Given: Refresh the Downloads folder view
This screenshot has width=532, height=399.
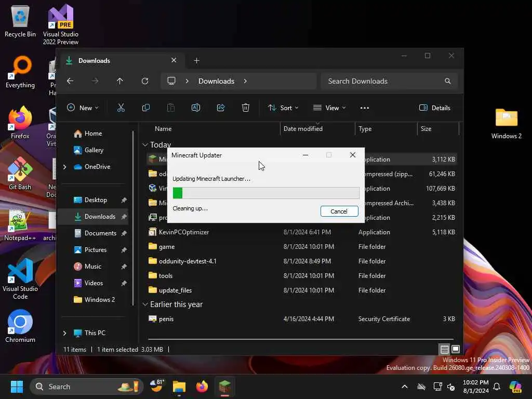Looking at the screenshot, I should (x=145, y=81).
